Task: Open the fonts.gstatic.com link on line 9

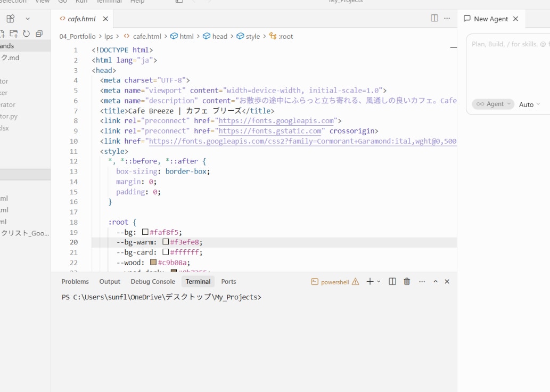Action: pos(270,131)
